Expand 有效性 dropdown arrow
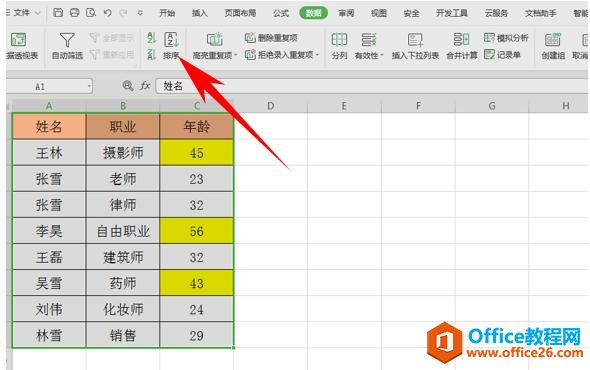The height and width of the screenshot is (370, 590). pyautogui.click(x=382, y=55)
